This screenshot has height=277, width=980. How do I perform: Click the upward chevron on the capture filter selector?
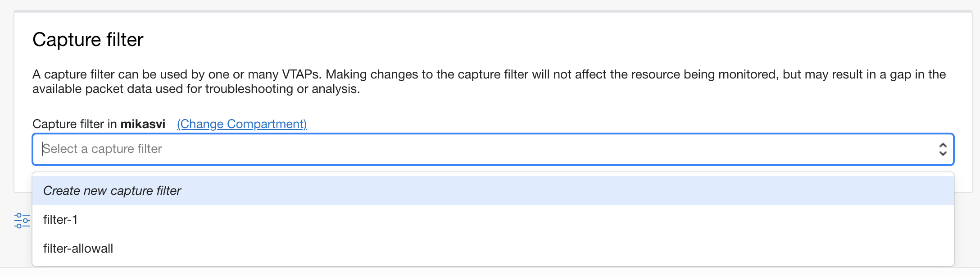tap(943, 145)
